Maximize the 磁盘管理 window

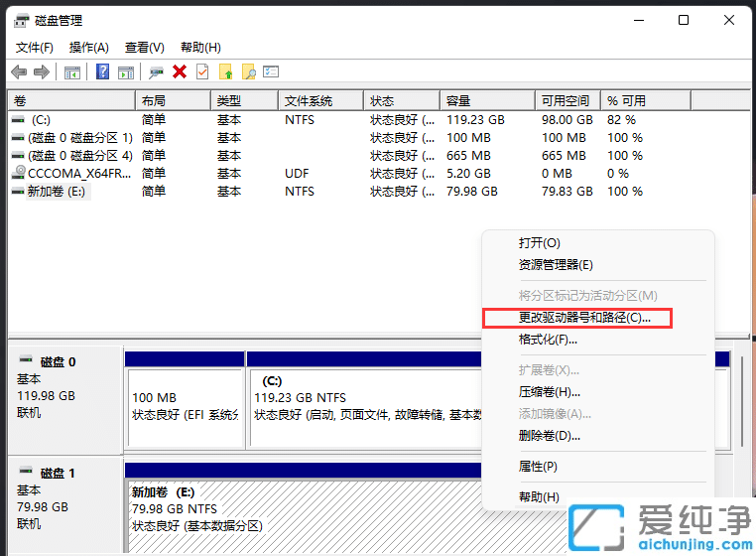pyautogui.click(x=684, y=20)
